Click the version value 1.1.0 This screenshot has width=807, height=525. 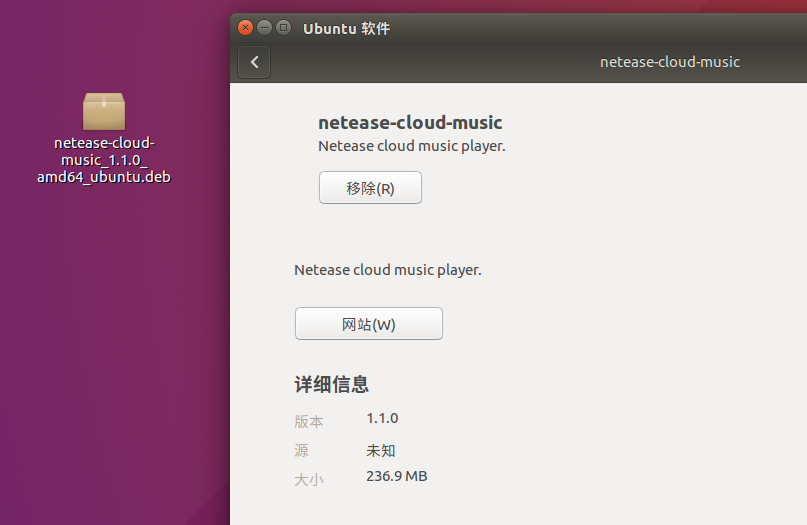click(382, 418)
